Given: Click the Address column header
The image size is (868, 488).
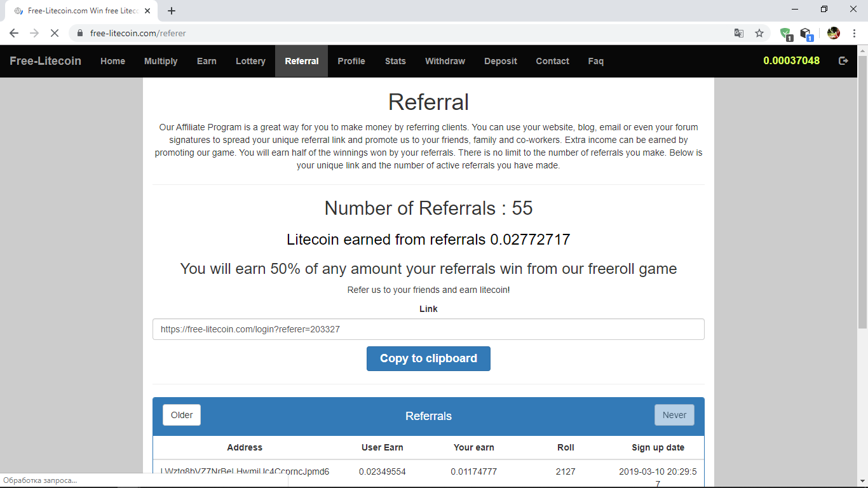Looking at the screenshot, I should (245, 447).
